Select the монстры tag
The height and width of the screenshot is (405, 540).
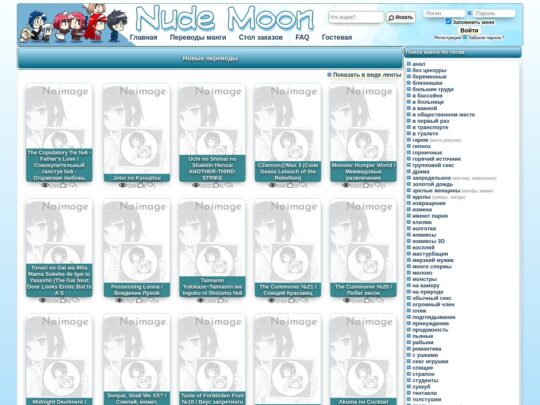pos(424,279)
